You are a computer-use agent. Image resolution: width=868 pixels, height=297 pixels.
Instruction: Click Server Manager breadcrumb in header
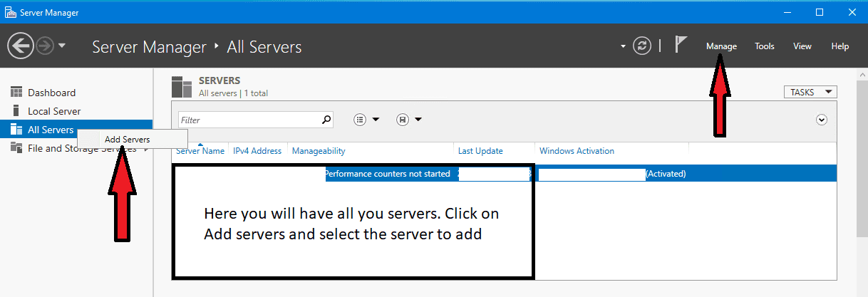[x=150, y=47]
